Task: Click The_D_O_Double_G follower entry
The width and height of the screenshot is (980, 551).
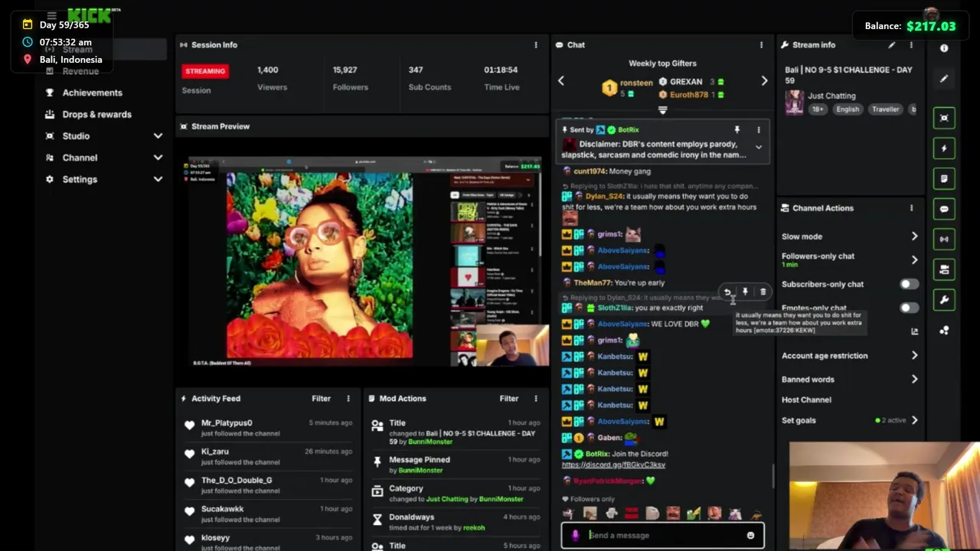Action: 237,481
